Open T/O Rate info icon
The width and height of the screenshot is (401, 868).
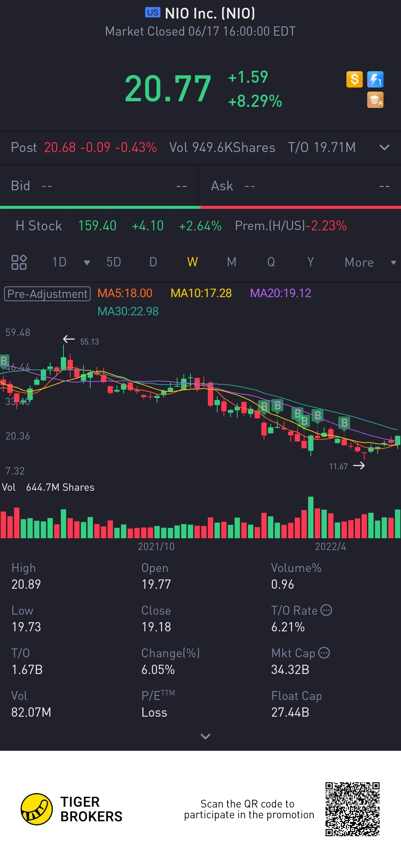[x=326, y=610]
